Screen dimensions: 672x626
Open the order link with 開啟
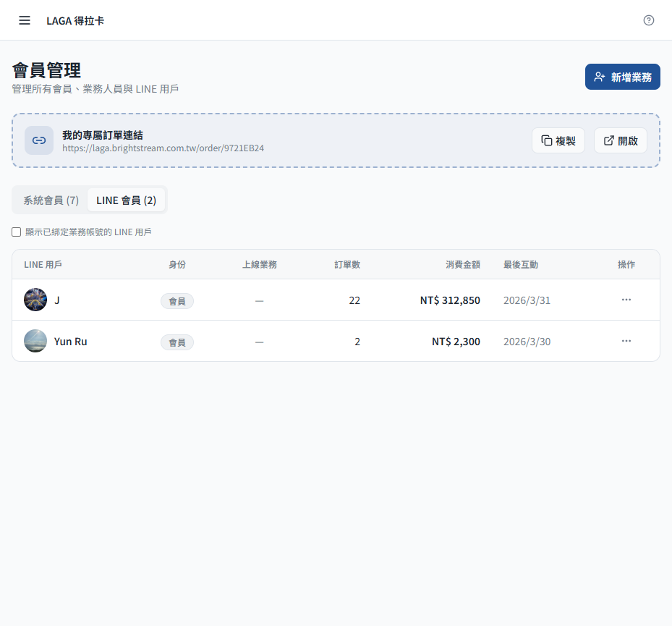pos(620,140)
